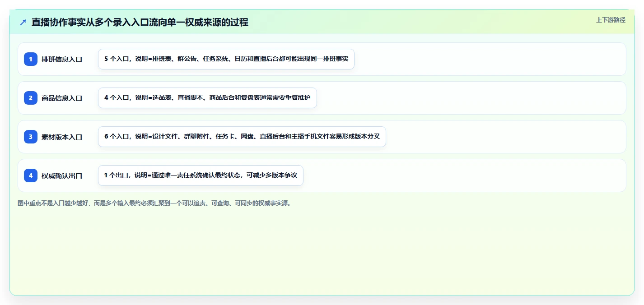Screen dimensions: 644x305
Task: Select the 排班信息入口 label
Action: click(62, 59)
